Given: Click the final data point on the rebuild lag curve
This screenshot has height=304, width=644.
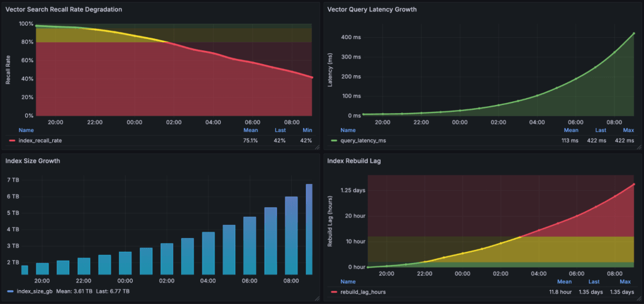Looking at the screenshot, I should [634, 184].
